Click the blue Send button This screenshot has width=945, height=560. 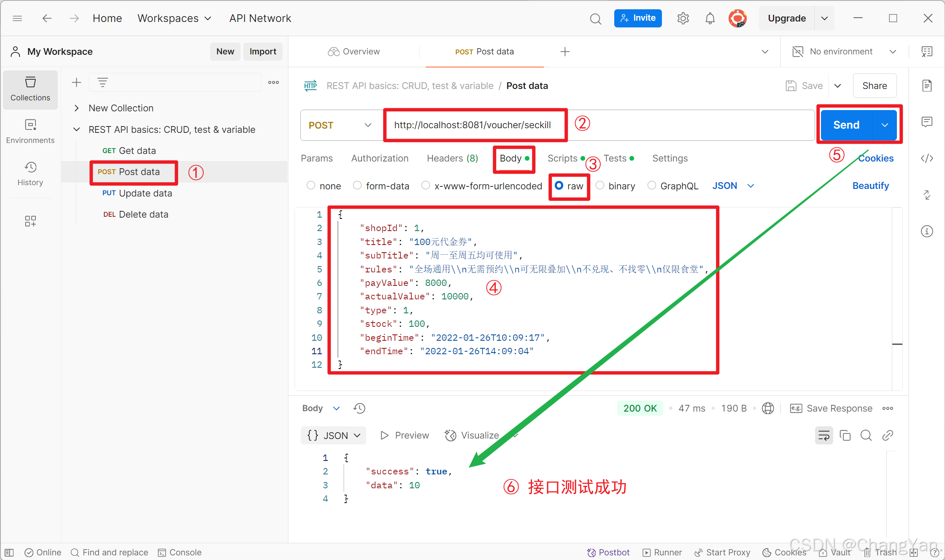[x=846, y=125]
